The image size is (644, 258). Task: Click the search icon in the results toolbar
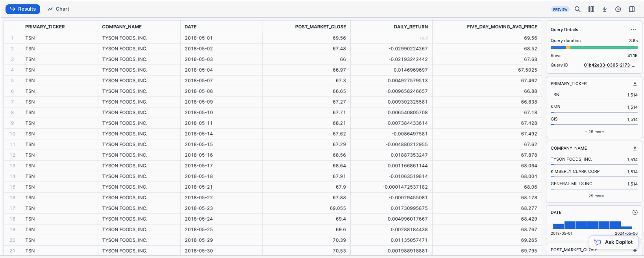(x=577, y=9)
